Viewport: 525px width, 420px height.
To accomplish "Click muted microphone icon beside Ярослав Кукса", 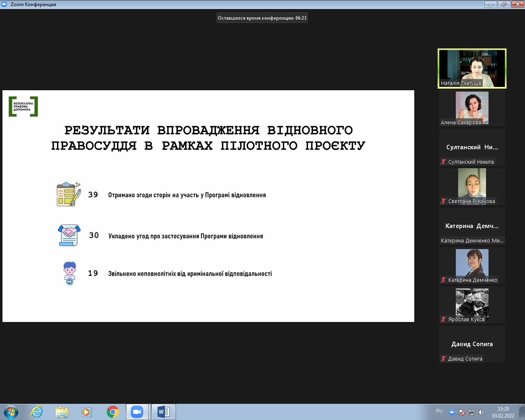I will click(x=443, y=319).
